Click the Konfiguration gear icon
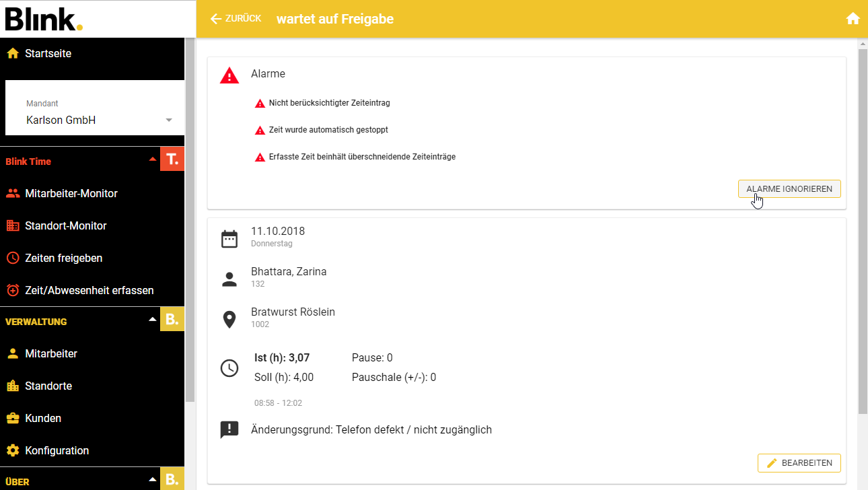This screenshot has width=868, height=490. 13,451
